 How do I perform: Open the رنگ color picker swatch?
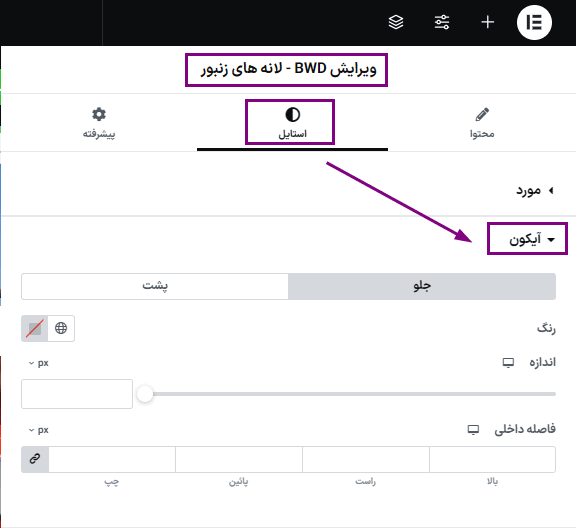(x=35, y=328)
